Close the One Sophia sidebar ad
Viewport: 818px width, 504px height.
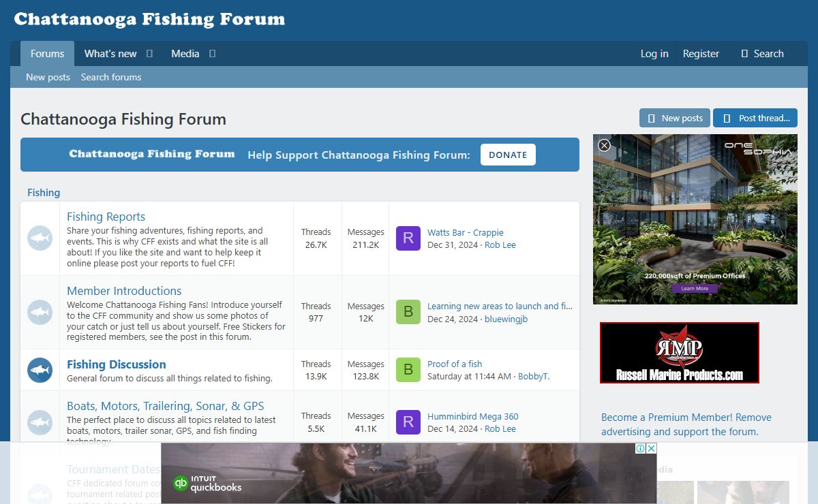[x=605, y=145]
